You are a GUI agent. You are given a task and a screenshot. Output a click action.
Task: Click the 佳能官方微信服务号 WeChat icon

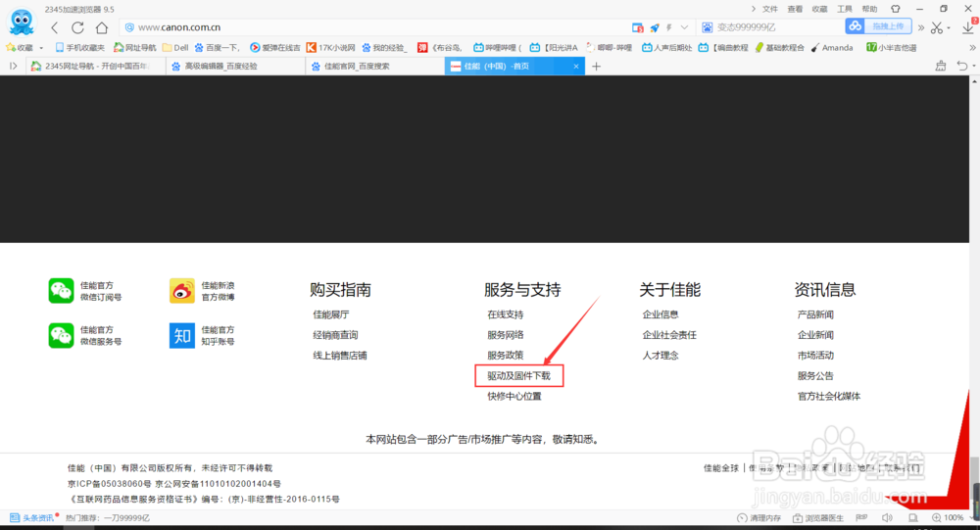click(61, 336)
